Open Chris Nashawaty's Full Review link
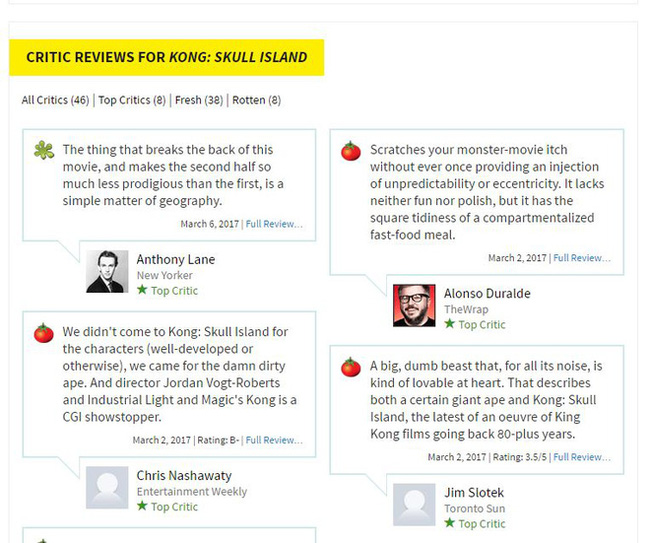The width and height of the screenshot is (650, 543). click(x=274, y=440)
